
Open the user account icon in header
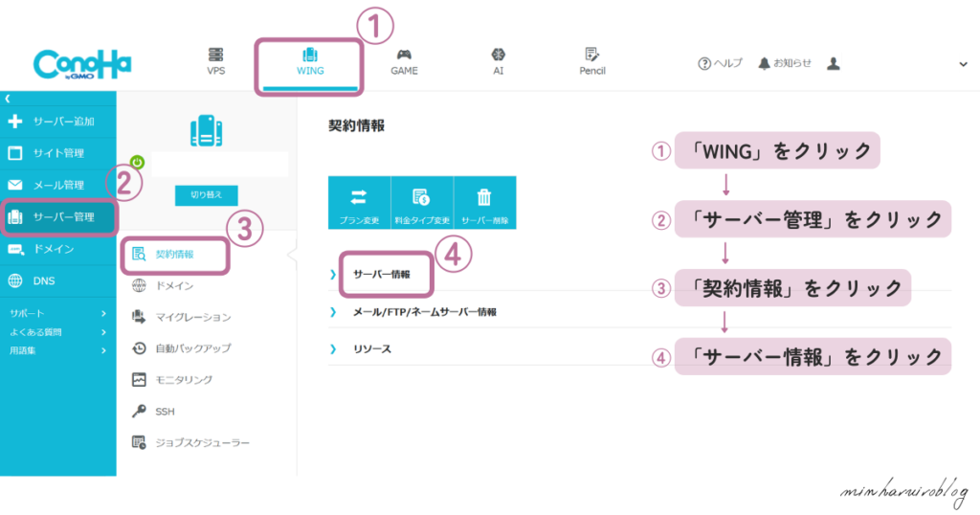[x=834, y=63]
